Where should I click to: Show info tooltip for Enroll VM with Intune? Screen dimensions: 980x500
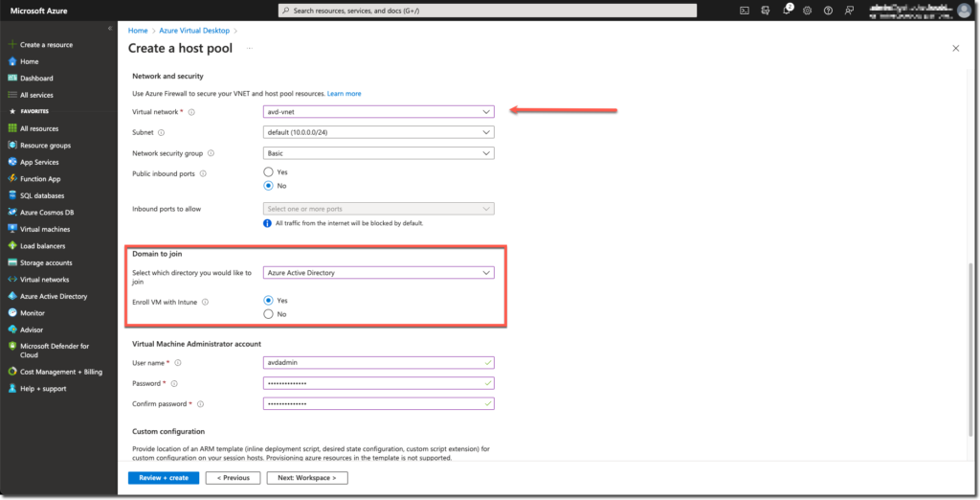coord(205,303)
